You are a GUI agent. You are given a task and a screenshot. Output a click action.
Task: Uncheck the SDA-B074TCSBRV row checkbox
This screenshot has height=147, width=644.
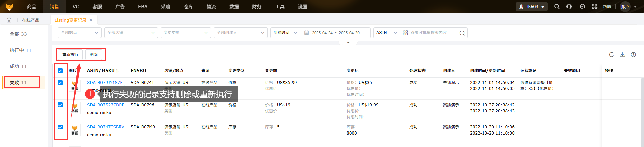(60, 127)
